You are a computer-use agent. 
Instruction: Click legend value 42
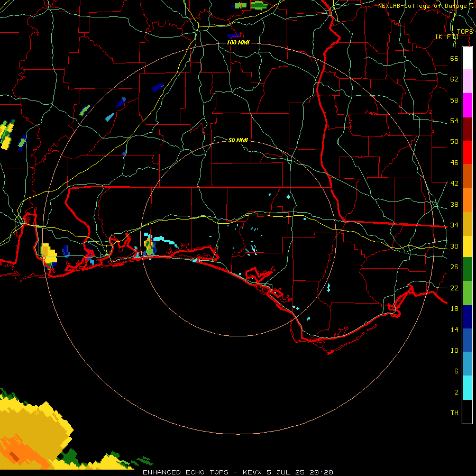tap(454, 184)
